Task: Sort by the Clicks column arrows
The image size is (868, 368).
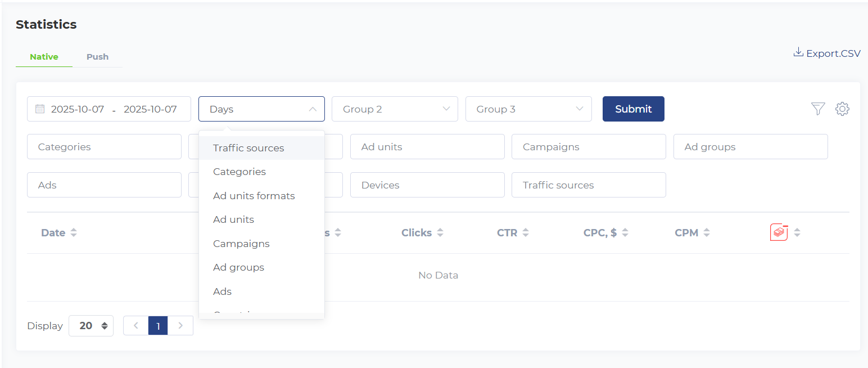Action: pyautogui.click(x=440, y=233)
